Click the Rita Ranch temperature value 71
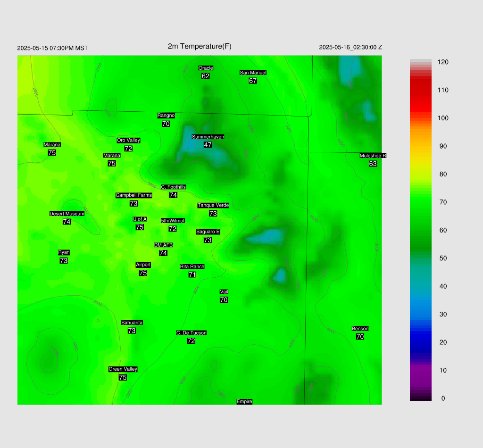 point(192,274)
